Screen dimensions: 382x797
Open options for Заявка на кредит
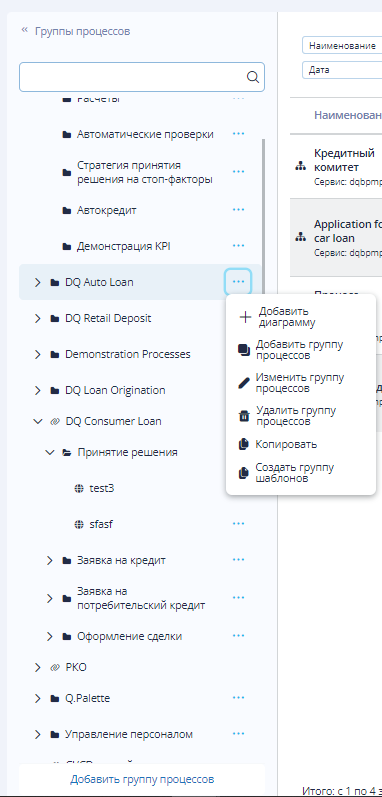coord(238,560)
